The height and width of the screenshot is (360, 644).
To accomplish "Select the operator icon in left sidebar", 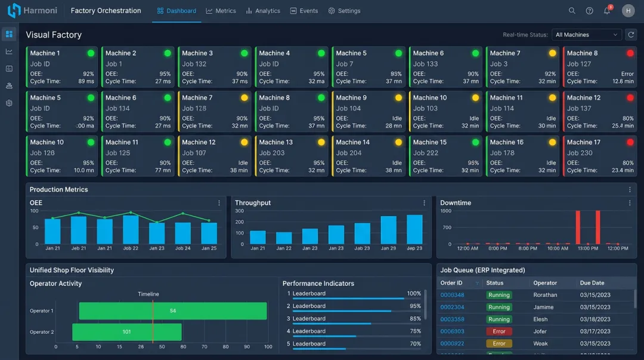I will tap(9, 85).
